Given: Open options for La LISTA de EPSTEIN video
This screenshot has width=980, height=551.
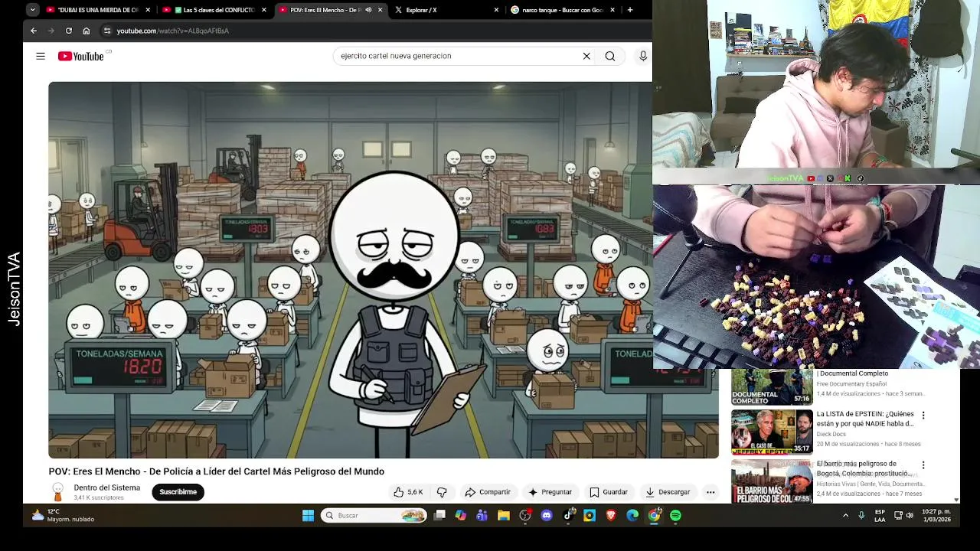Looking at the screenshot, I should (x=923, y=416).
